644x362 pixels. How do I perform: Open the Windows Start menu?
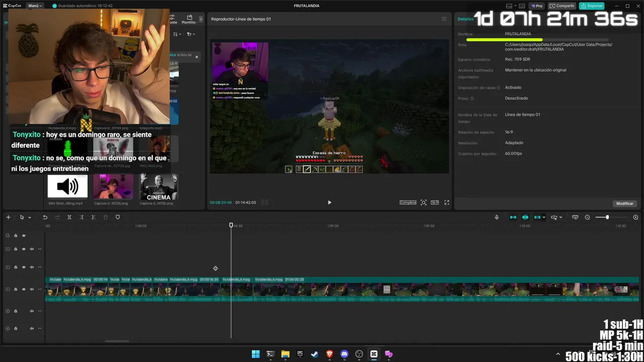tap(256, 354)
